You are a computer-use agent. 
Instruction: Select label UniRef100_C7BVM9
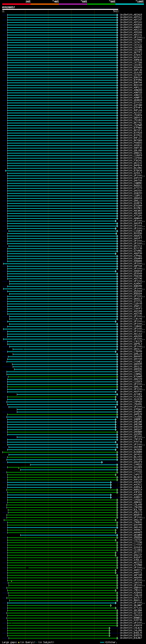coord(131,352)
